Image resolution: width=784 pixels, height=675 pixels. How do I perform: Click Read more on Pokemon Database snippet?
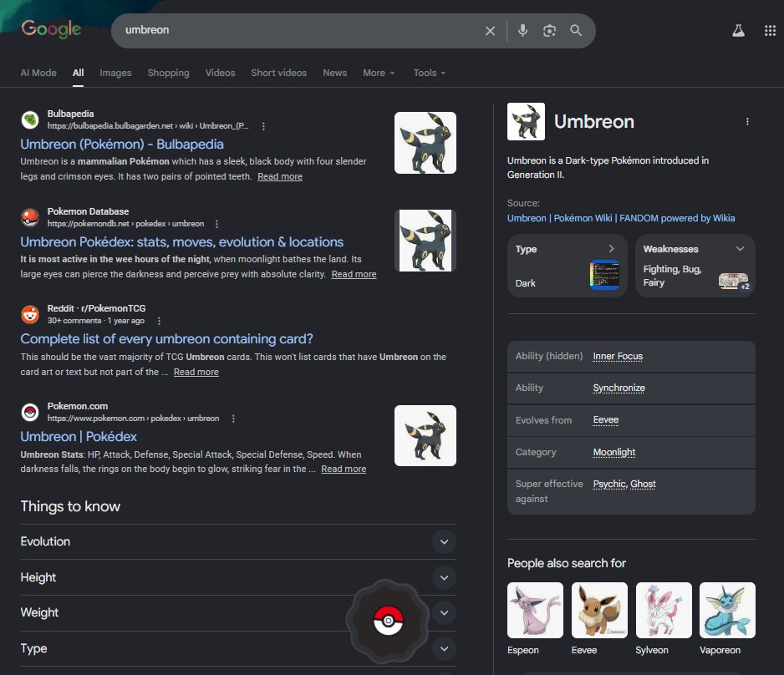point(354,274)
